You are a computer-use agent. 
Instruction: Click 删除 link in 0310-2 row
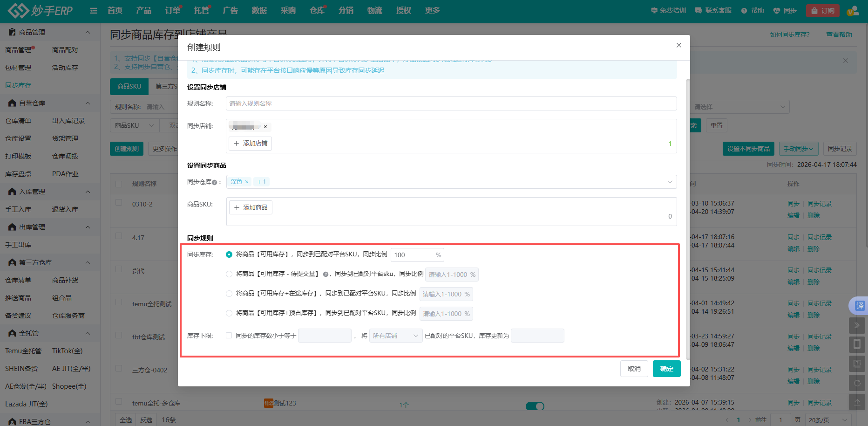(x=814, y=215)
